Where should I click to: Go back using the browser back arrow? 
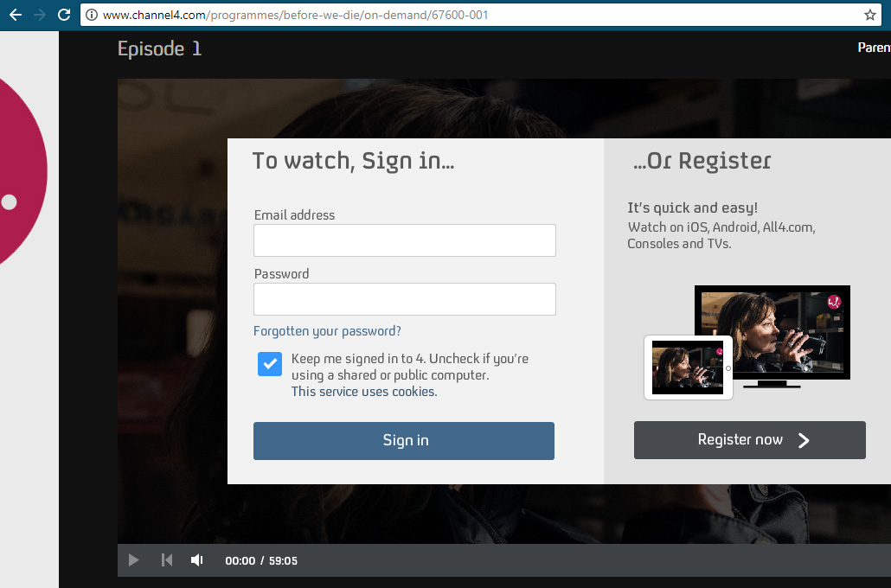pos(14,14)
